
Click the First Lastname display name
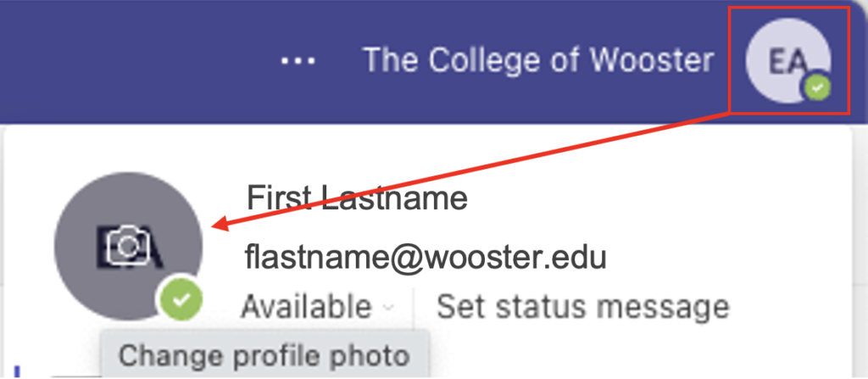(x=357, y=198)
